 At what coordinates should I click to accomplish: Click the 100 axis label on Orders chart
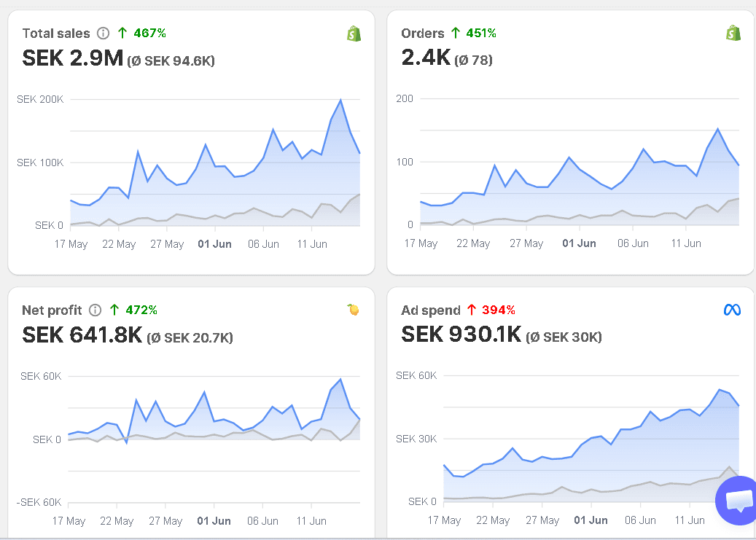(405, 162)
